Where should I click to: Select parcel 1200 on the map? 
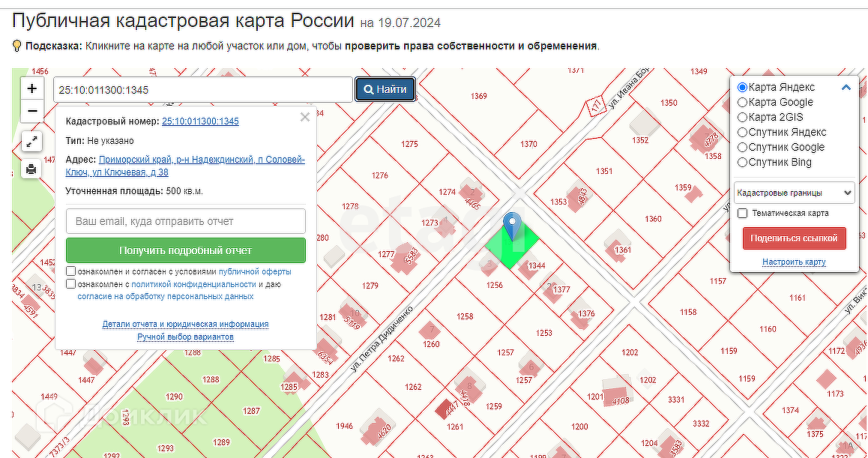click(x=579, y=427)
